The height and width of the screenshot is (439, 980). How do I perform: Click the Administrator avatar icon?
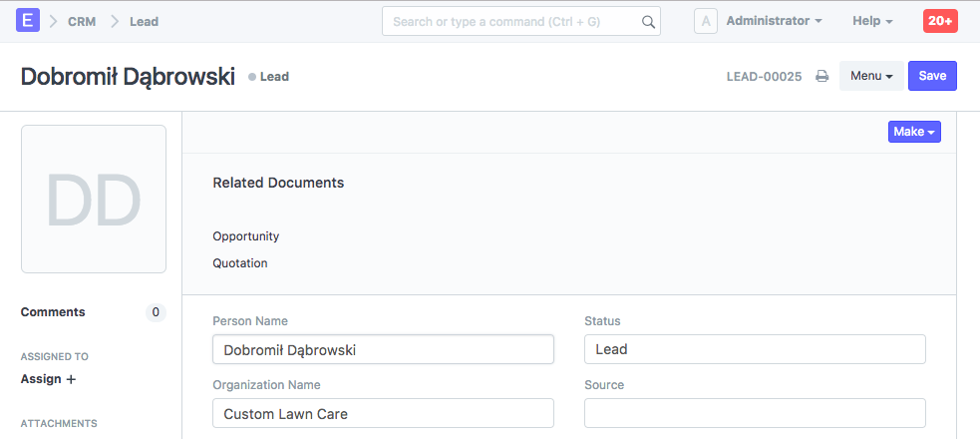706,21
